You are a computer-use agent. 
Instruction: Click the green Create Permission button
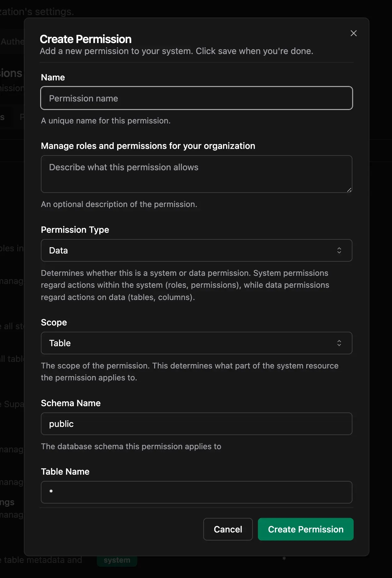click(x=305, y=529)
